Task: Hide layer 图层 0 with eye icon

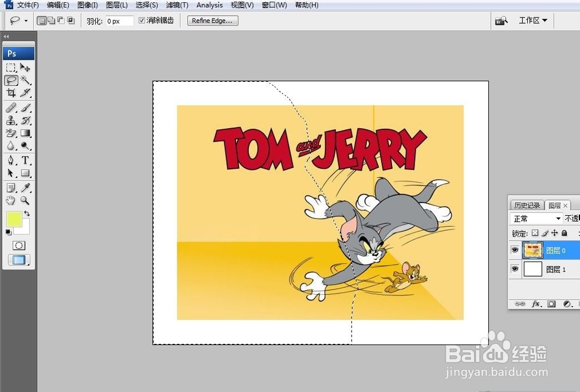Action: (514, 250)
